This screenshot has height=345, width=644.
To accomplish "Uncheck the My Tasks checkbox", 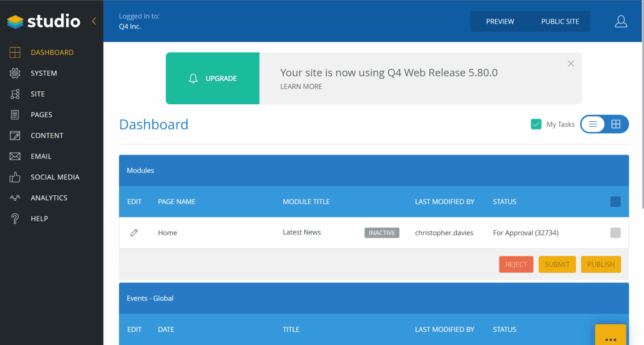I will [x=536, y=124].
